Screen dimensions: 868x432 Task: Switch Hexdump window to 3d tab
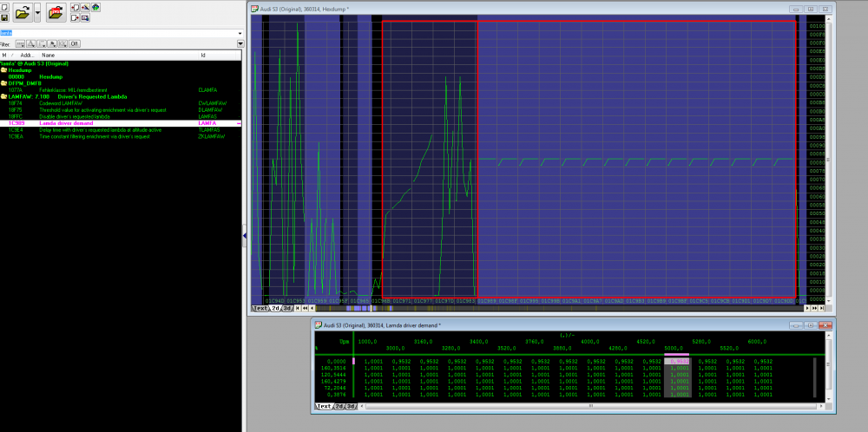pos(286,308)
